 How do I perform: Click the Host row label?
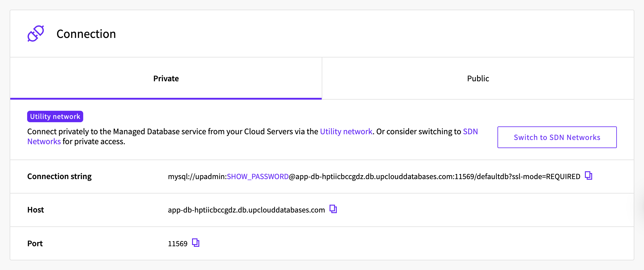tap(36, 210)
